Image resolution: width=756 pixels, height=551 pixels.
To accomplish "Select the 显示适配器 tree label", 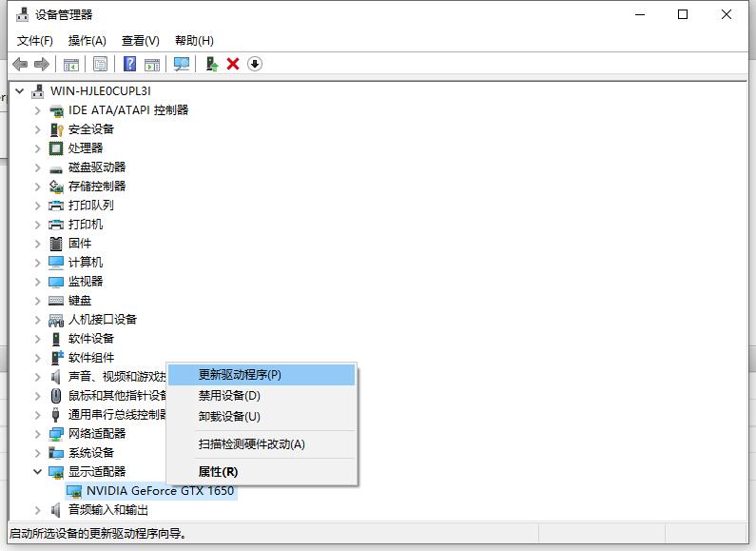I will pyautogui.click(x=97, y=472).
